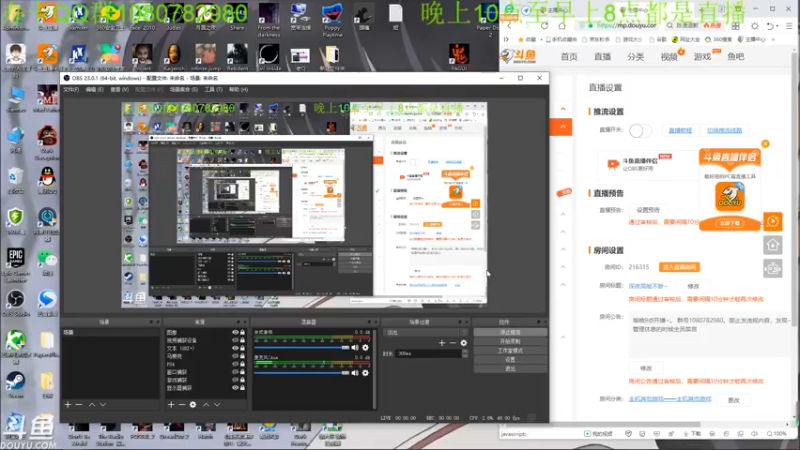Toggle visibility of the PS4 source
This screenshot has height=450, width=800.
pyautogui.click(x=235, y=364)
